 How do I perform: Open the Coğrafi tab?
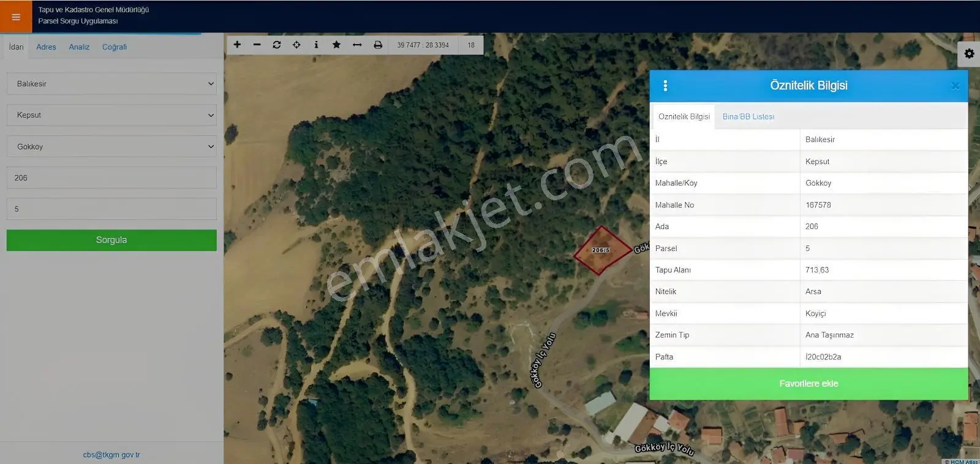115,47
